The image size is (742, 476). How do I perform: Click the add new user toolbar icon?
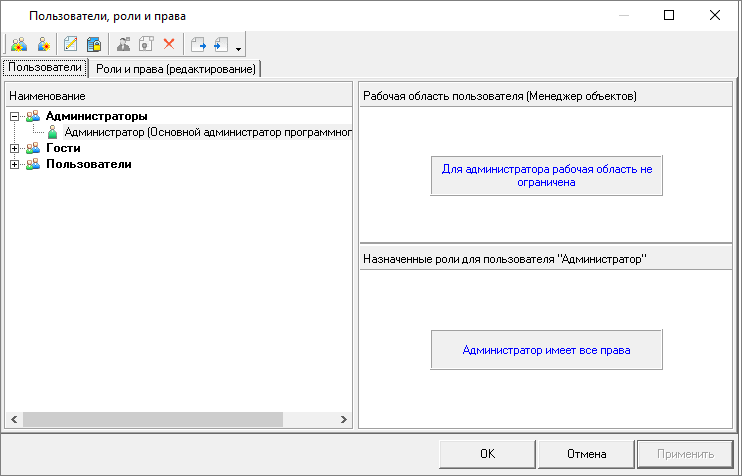pyautogui.click(x=43, y=44)
